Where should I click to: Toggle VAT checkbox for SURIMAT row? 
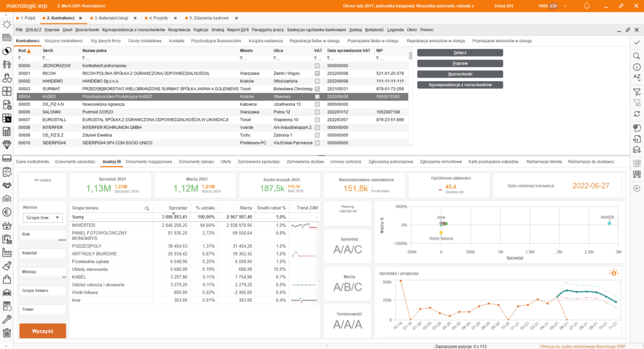click(x=317, y=89)
